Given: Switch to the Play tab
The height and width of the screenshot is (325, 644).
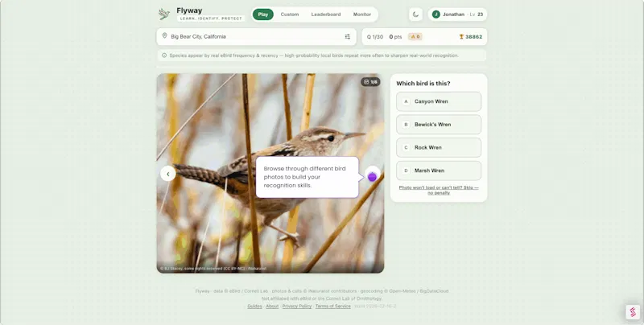Looking at the screenshot, I should (x=263, y=14).
